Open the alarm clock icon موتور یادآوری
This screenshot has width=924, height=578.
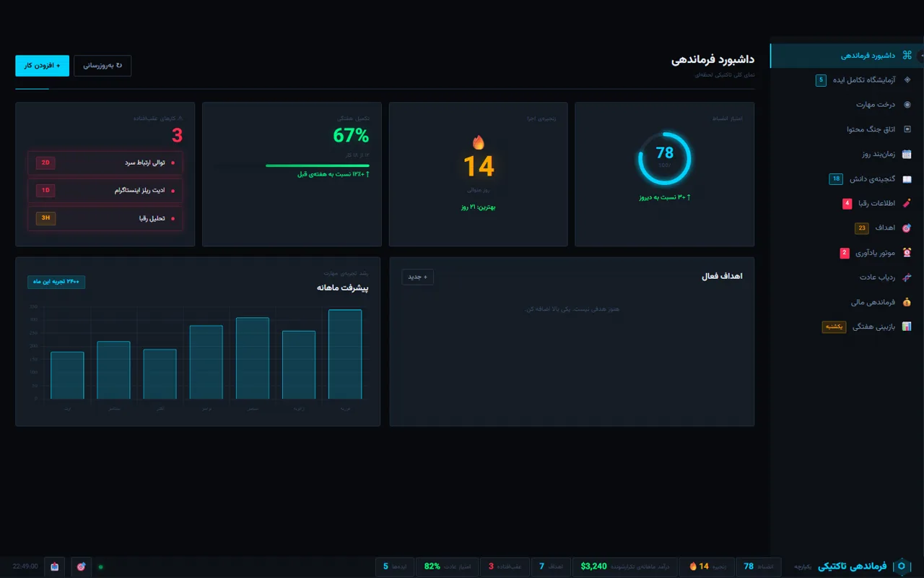point(907,252)
